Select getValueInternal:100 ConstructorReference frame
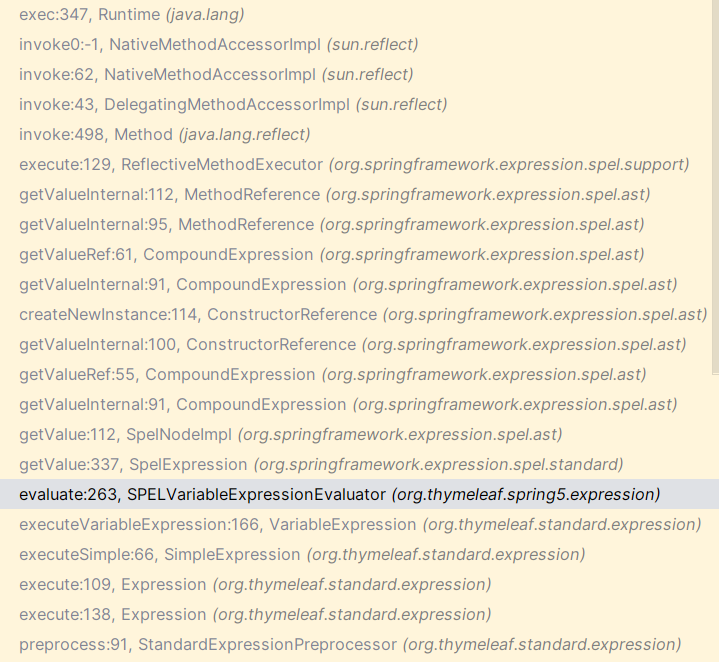The image size is (719, 662). [x=355, y=345]
